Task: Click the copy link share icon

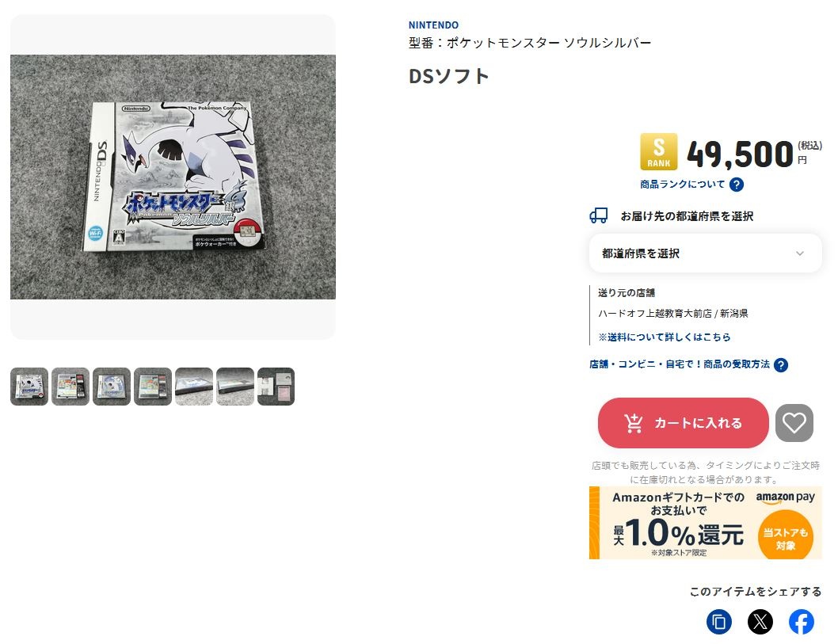Action: tap(719, 622)
